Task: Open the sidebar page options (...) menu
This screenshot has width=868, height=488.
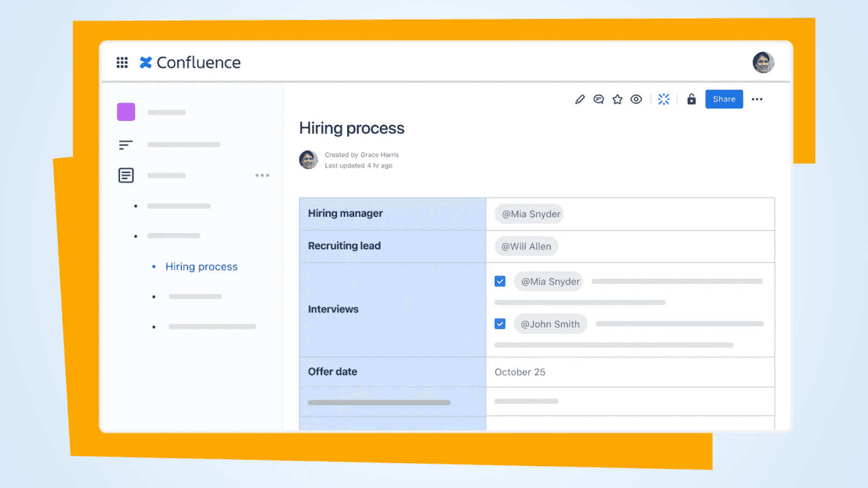Action: 262,175
